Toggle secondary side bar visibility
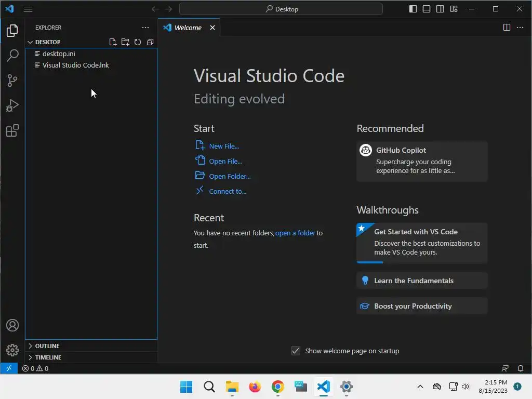This screenshot has height=399, width=532. click(440, 9)
